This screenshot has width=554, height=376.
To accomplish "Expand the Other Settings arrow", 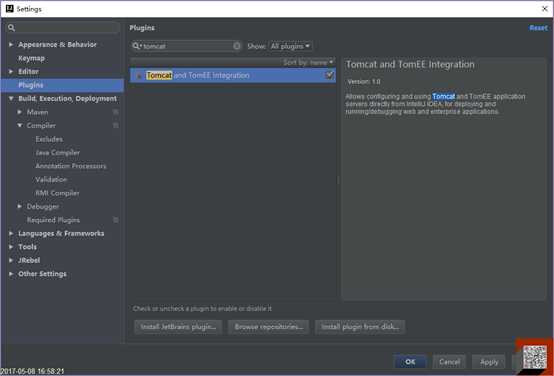I will (11, 274).
